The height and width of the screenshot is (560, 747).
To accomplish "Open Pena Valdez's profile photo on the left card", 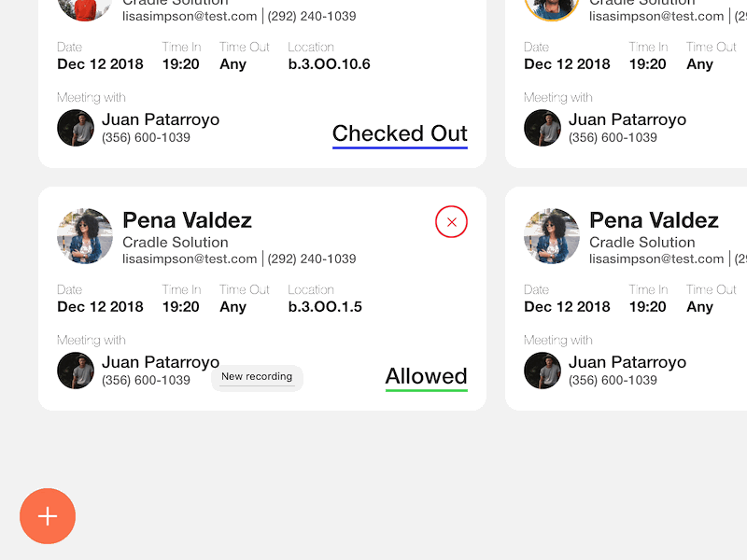I will 84,236.
